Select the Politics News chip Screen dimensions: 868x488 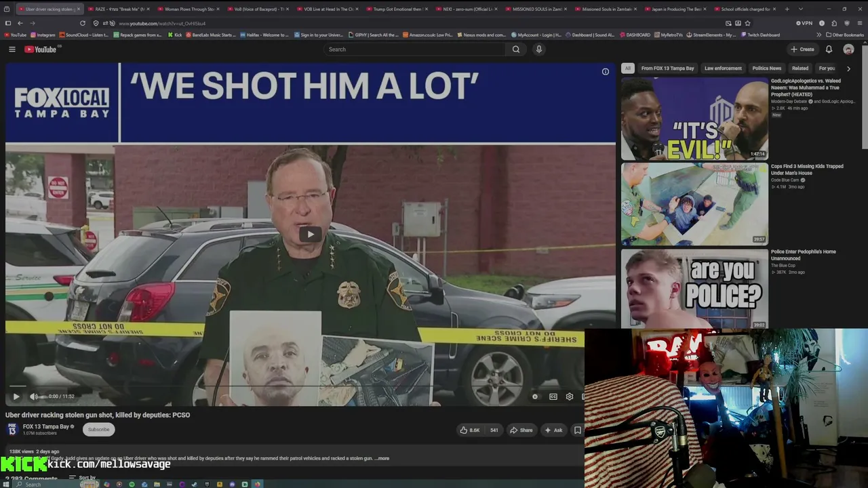(x=767, y=68)
